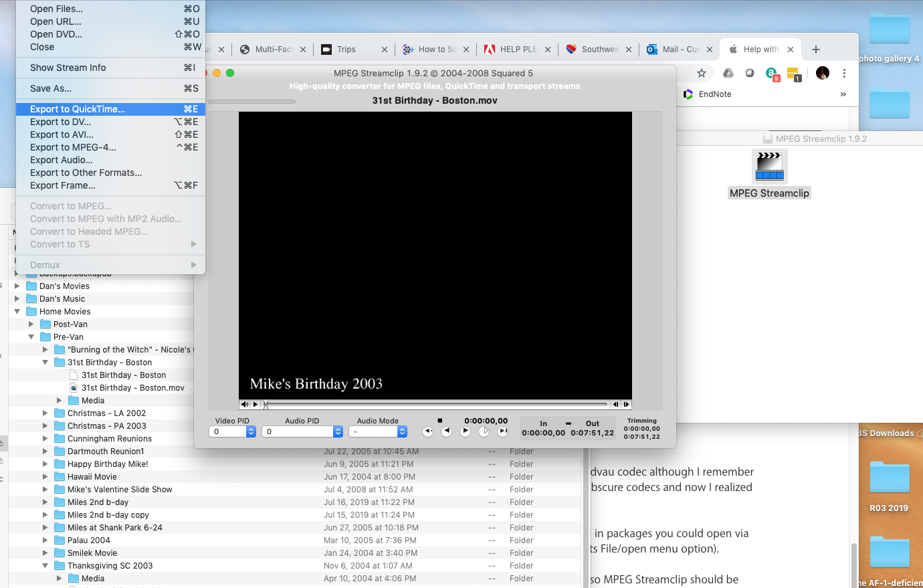923x588 pixels.
Task: Collapse the Home Movies folder
Action: [x=17, y=312]
